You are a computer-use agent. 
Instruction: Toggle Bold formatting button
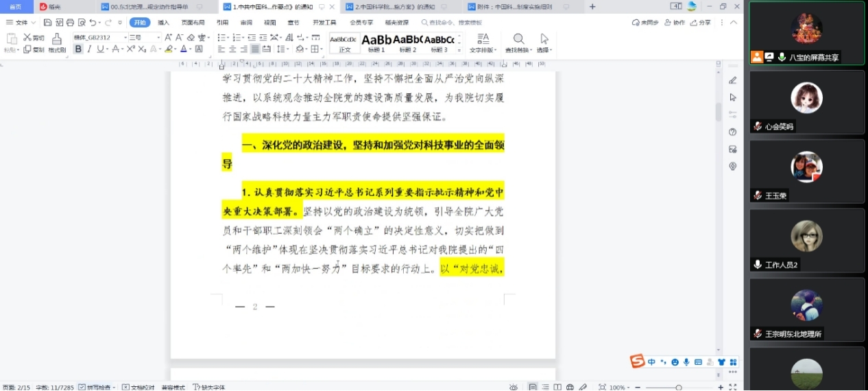pos(78,49)
